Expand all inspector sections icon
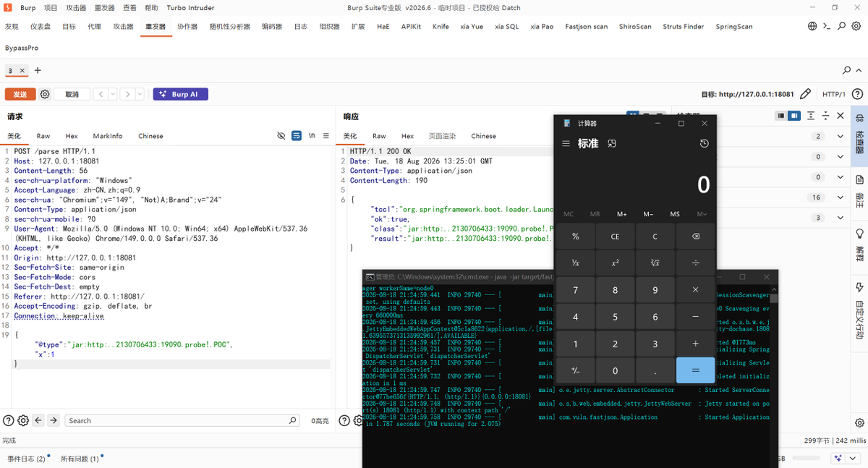Image resolution: width=868 pixels, height=468 pixels. coord(812,116)
